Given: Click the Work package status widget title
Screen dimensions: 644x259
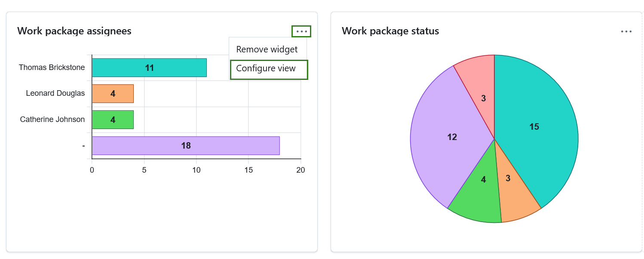Looking at the screenshot, I should coord(390,31).
